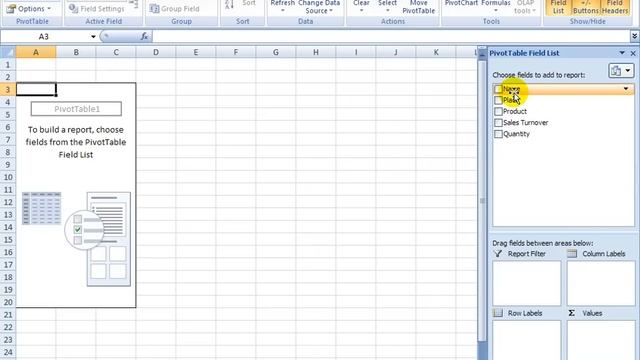Viewport: 640px width, 360px height.
Task: Check the Place field checkbox
Action: [x=498, y=100]
